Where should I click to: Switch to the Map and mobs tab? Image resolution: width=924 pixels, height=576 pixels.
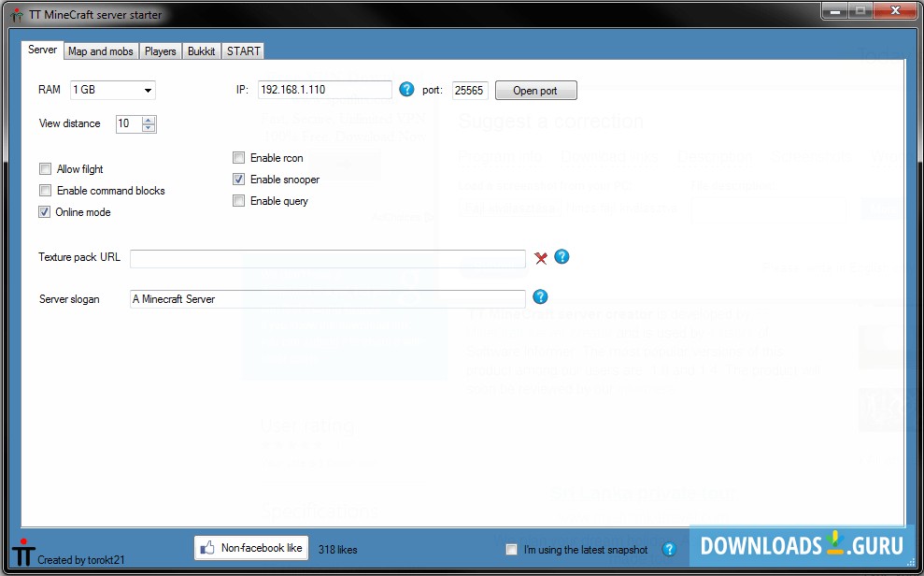tap(101, 51)
